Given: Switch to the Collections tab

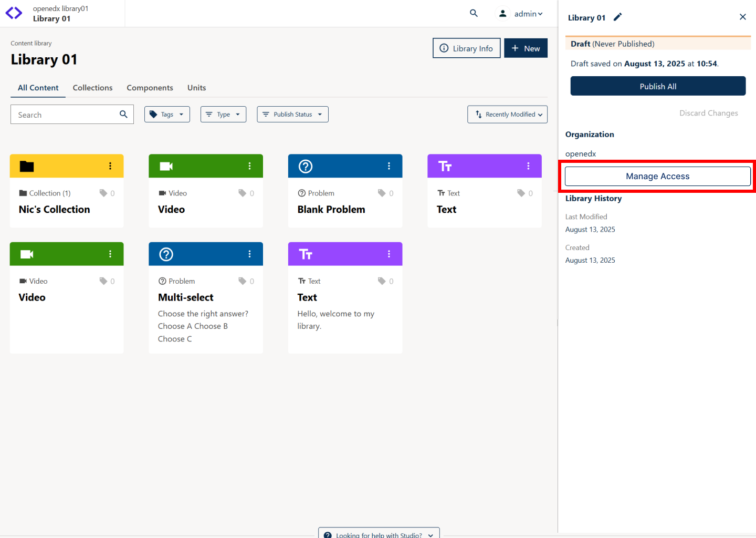Looking at the screenshot, I should click(x=92, y=88).
